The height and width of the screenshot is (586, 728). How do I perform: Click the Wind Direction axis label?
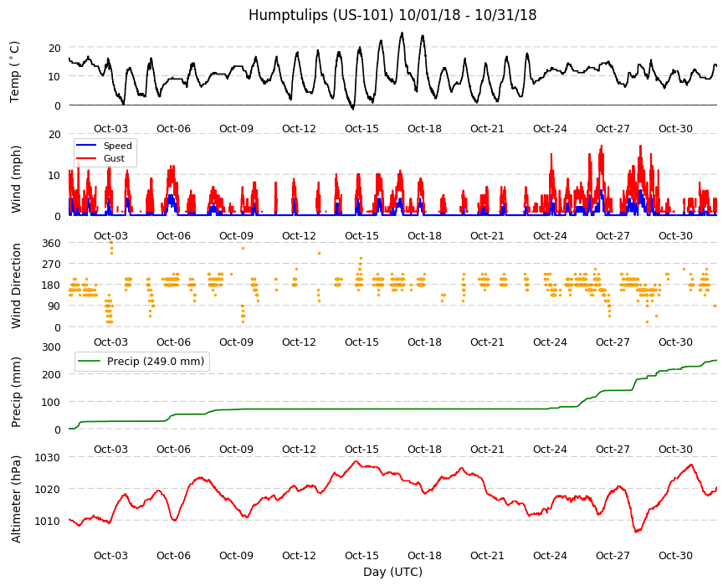click(x=16, y=285)
